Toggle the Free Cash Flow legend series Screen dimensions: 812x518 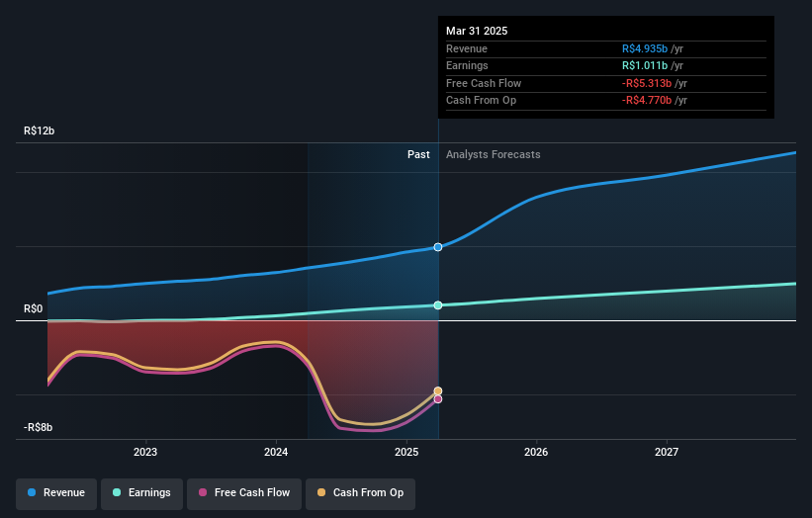[244, 492]
